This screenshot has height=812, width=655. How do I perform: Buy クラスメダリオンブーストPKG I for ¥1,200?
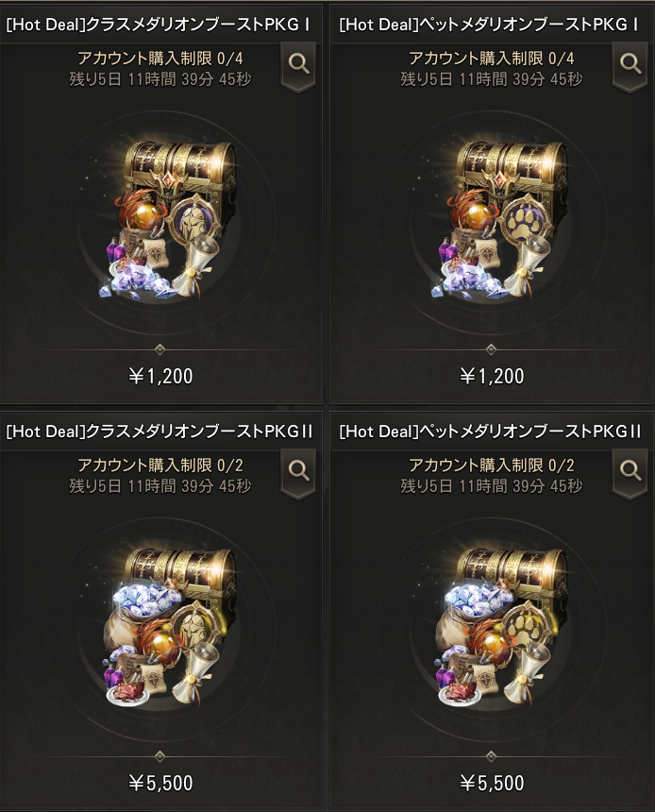(160, 376)
